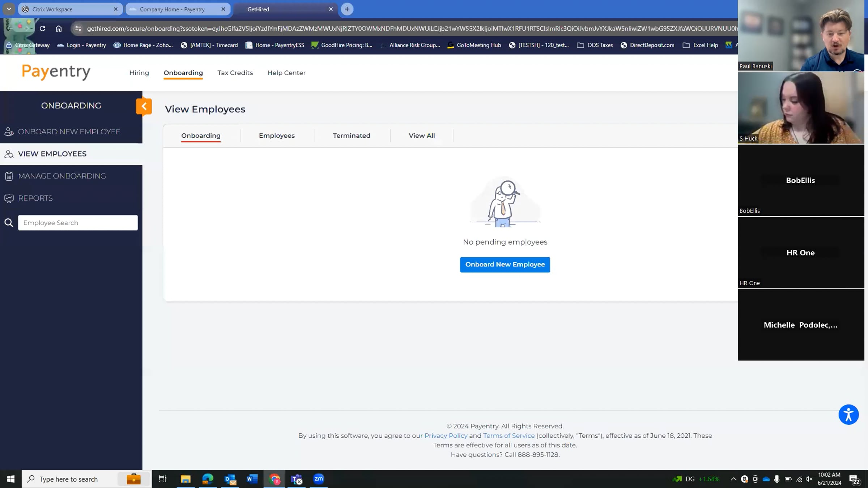Open the Tax Credits menu
868x488 pixels.
[235, 73]
